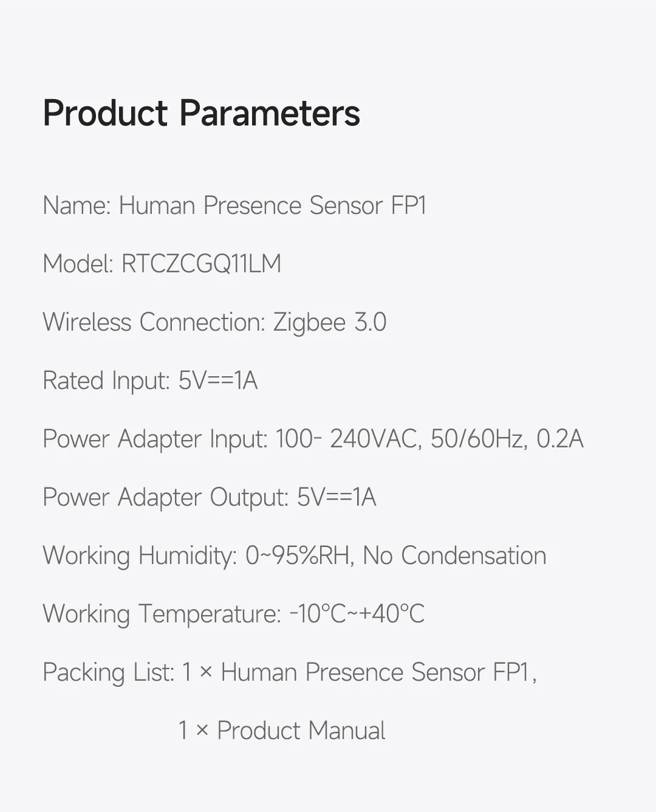
Task: Click the Model RTCZCGQ11LM text
Action: coord(162,264)
